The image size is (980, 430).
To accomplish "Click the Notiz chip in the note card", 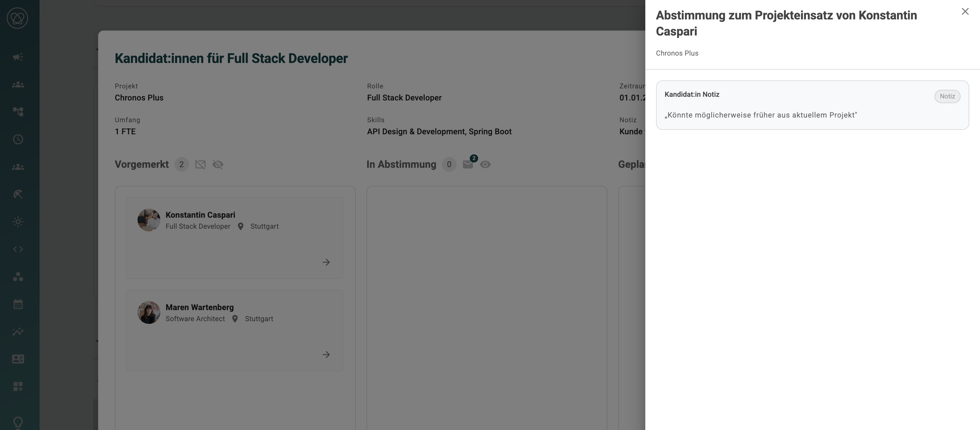I will 947,96.
